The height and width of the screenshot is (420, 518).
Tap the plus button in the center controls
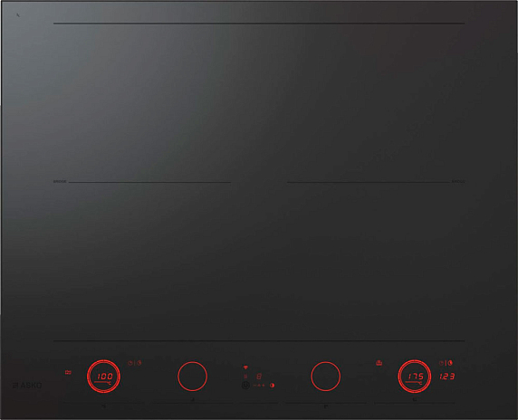[x=263, y=386]
